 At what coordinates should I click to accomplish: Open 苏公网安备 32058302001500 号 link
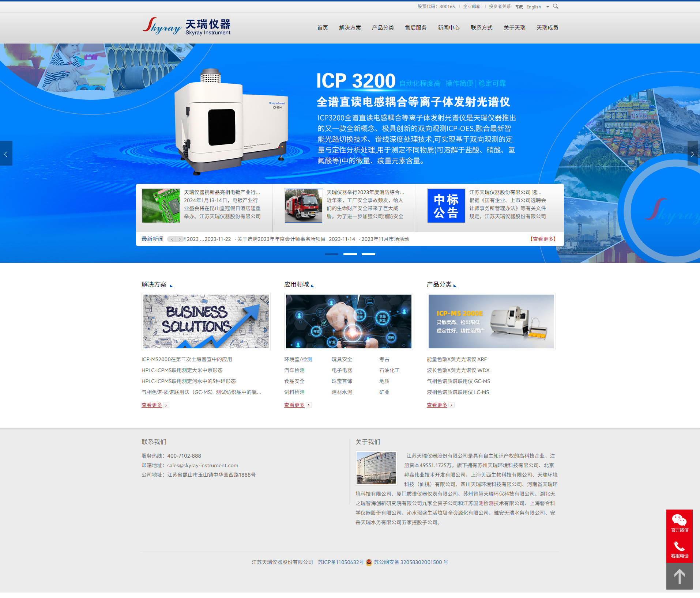pyautogui.click(x=411, y=563)
